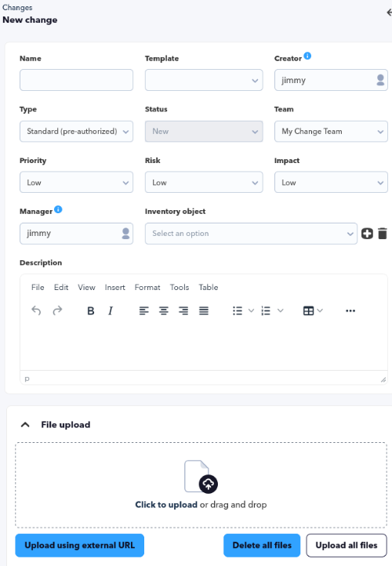Toggle bold formatting in the editor
392x566 pixels.
(x=91, y=310)
